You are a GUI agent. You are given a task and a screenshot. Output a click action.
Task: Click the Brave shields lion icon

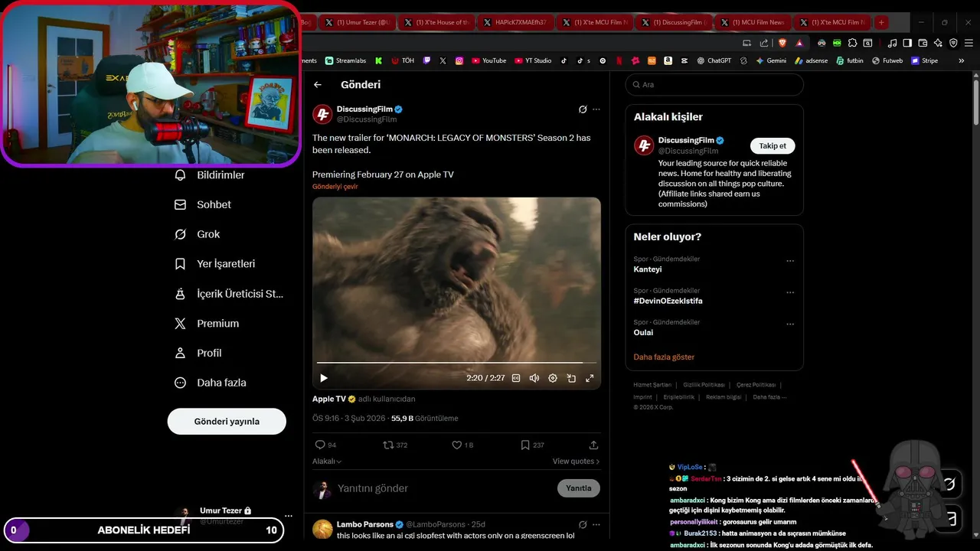click(782, 43)
